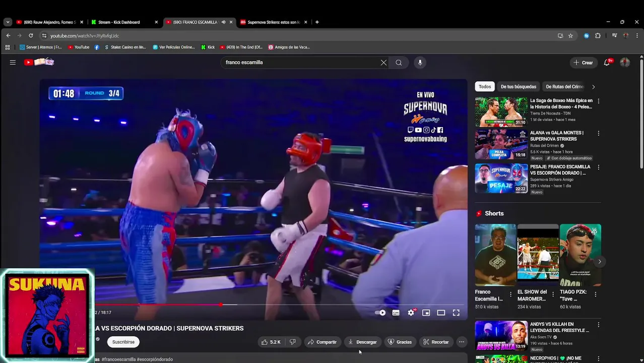The width and height of the screenshot is (644, 363).
Task: Open Franco Escamilla short thumbnail
Action: pos(495,254)
